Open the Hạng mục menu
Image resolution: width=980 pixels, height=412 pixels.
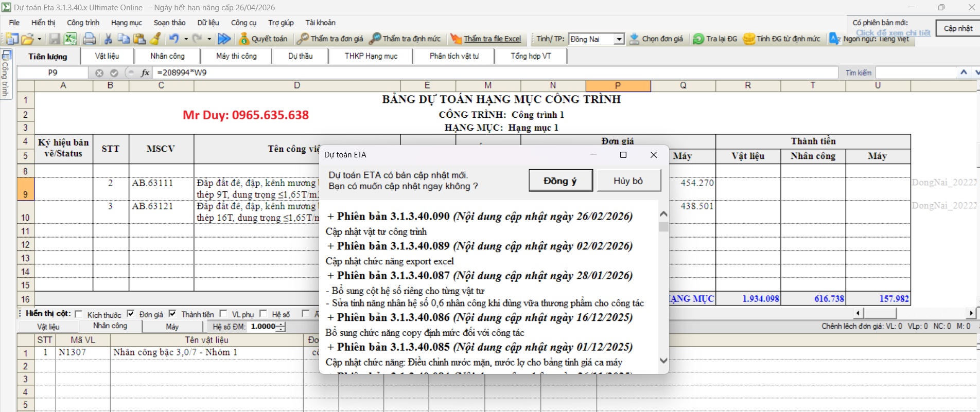(x=126, y=23)
